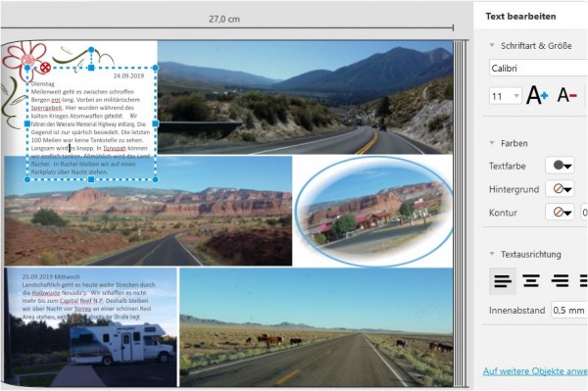
Task: Click the rotation handle above text box
Action: click(x=91, y=49)
